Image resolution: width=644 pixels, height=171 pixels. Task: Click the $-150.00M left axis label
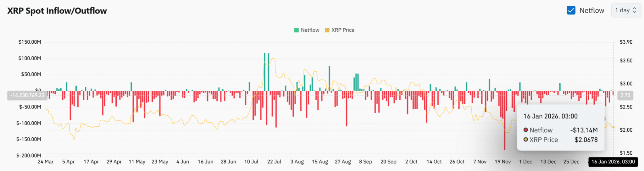(29, 139)
